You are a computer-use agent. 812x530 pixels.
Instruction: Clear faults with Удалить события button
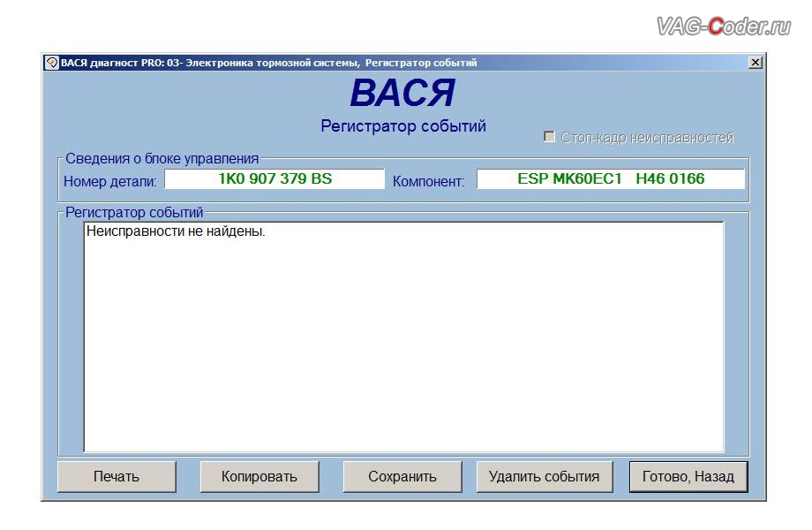pos(545,476)
